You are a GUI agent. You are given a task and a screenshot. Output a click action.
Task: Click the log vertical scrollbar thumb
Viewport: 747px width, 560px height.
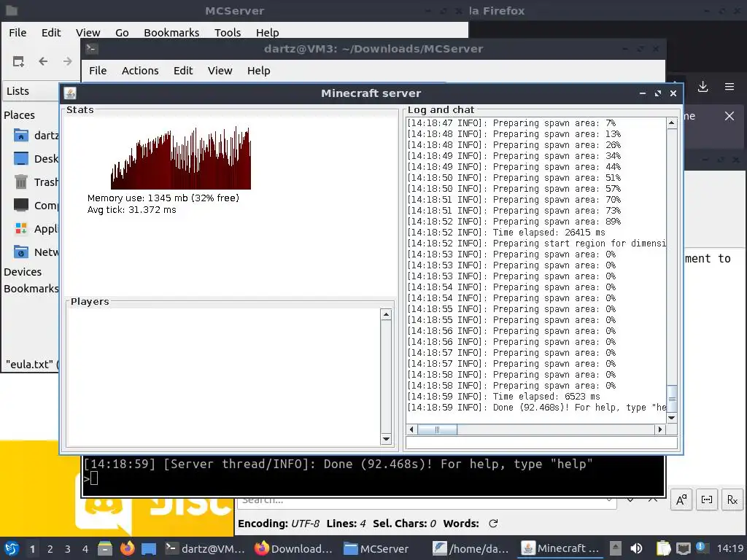click(x=672, y=399)
